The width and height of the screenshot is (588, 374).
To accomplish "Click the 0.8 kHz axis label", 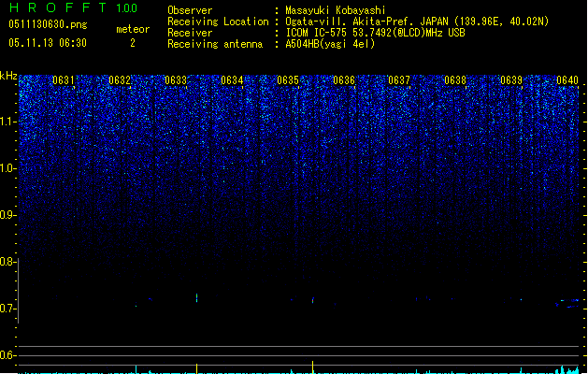I will 7,262.
